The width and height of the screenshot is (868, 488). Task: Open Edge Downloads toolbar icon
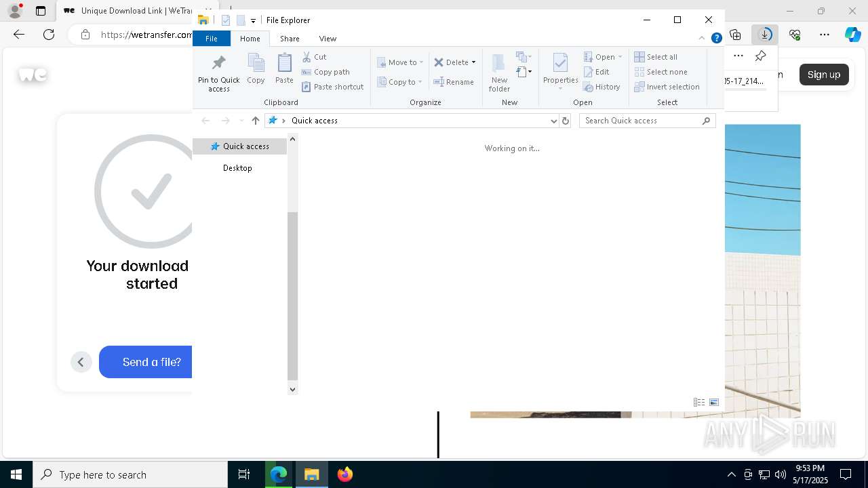point(765,35)
